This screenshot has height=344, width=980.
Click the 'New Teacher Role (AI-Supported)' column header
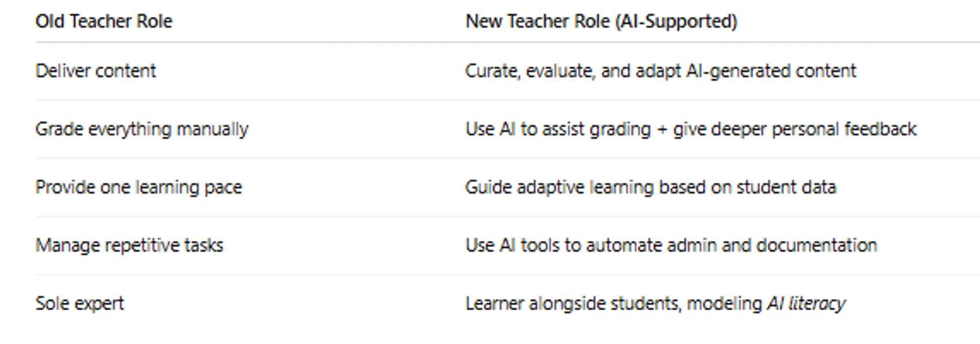(601, 21)
